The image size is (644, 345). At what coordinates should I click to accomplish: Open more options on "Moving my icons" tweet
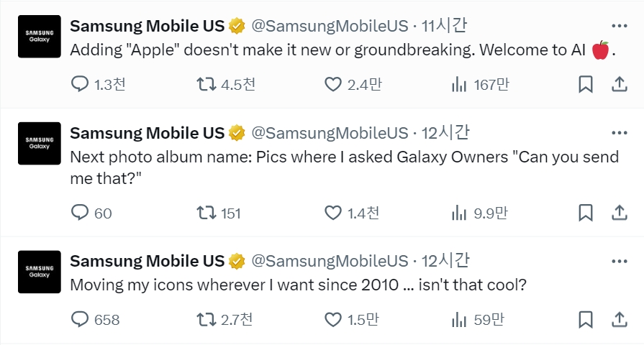620,262
